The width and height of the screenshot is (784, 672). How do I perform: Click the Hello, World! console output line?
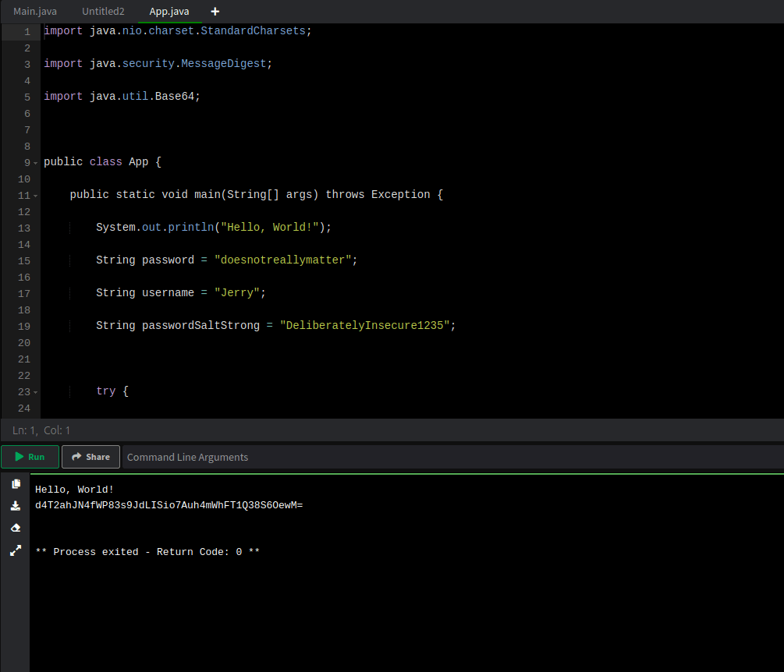pos(75,490)
